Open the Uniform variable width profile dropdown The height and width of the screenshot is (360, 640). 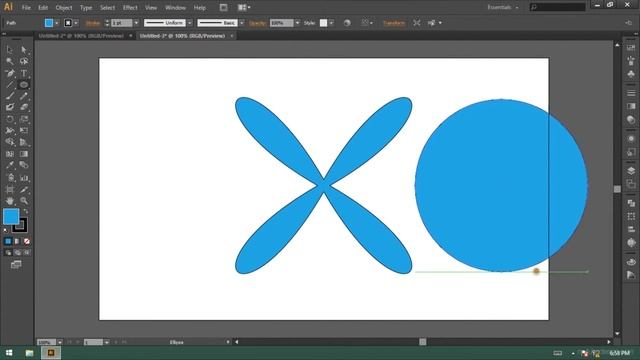(x=190, y=23)
